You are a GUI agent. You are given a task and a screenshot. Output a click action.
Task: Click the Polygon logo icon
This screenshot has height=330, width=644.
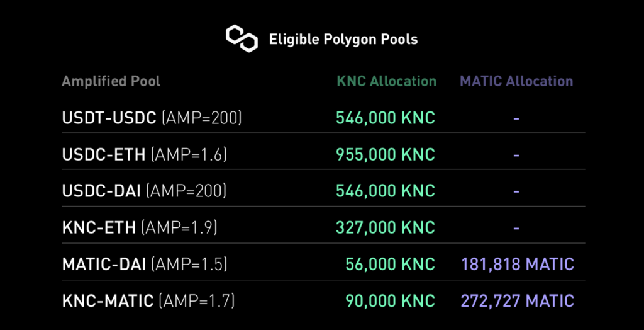(x=241, y=38)
